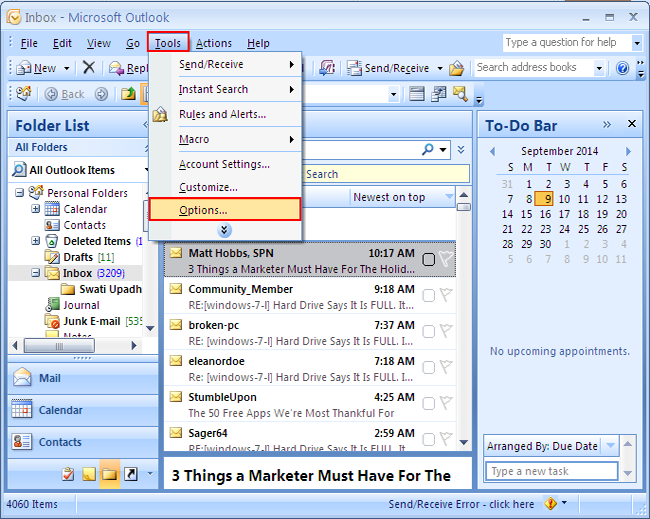Click the Type a new task field

(551, 471)
